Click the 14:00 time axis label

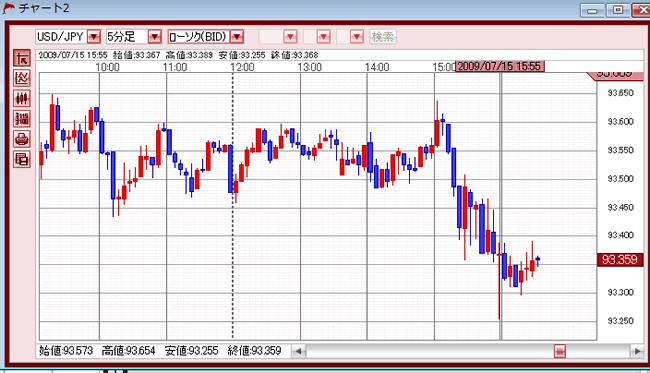(x=377, y=67)
